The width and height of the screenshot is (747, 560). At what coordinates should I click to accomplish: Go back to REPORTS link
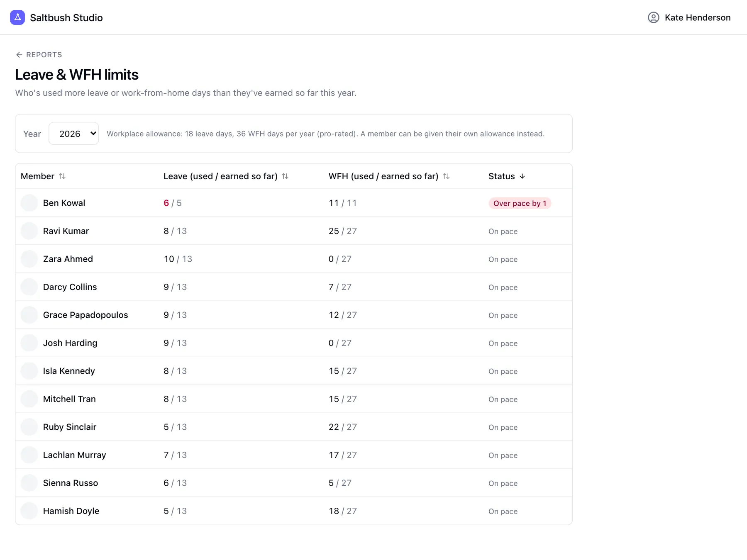tap(39, 55)
